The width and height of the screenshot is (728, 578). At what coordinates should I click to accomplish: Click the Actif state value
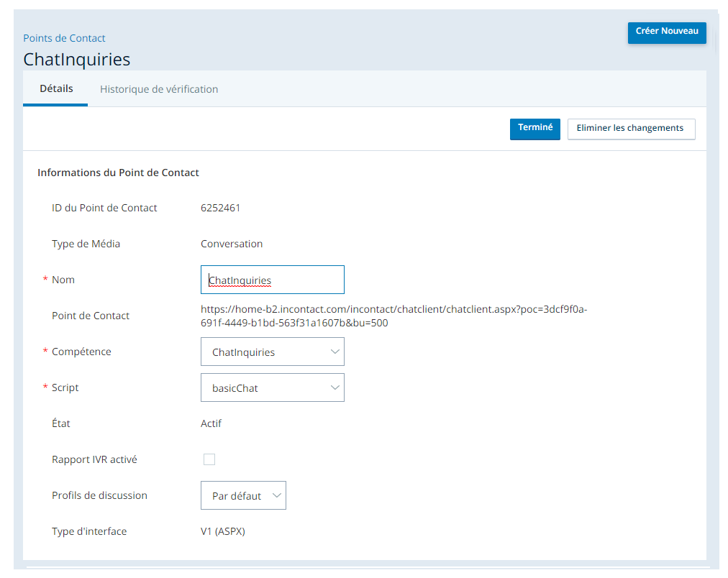[211, 423]
